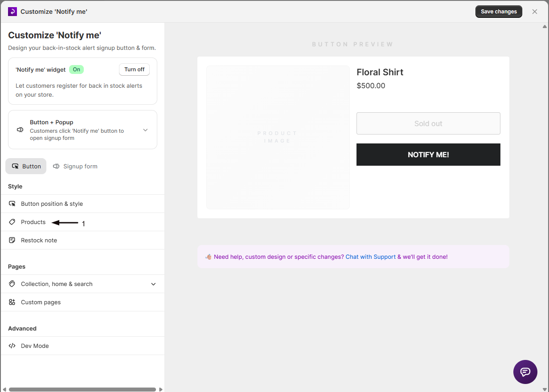The image size is (549, 392).
Task: Click the Products tag icon
Action: 12,222
